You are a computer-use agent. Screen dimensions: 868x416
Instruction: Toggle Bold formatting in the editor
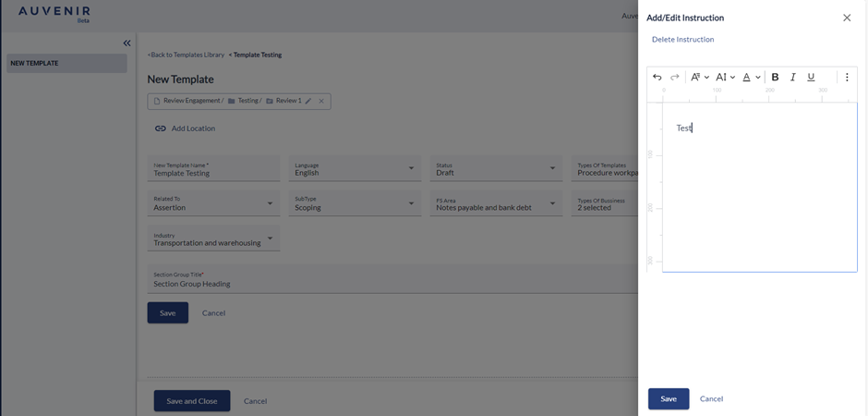[775, 78]
